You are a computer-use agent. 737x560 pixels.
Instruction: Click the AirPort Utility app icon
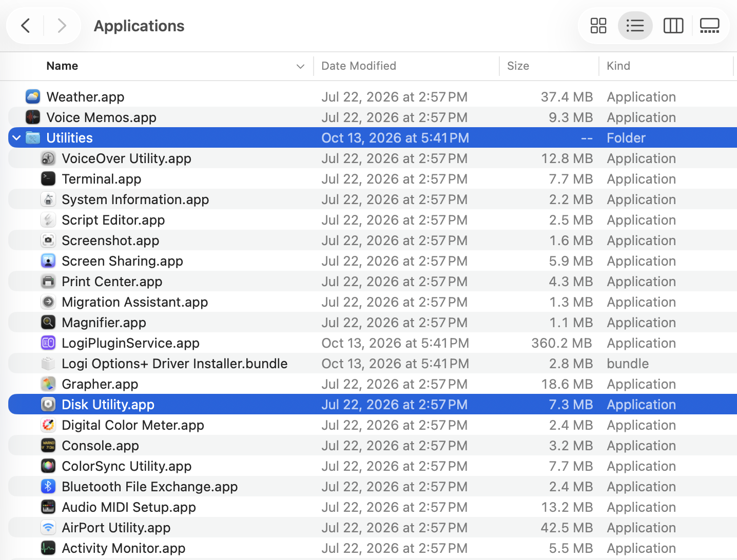tap(48, 527)
